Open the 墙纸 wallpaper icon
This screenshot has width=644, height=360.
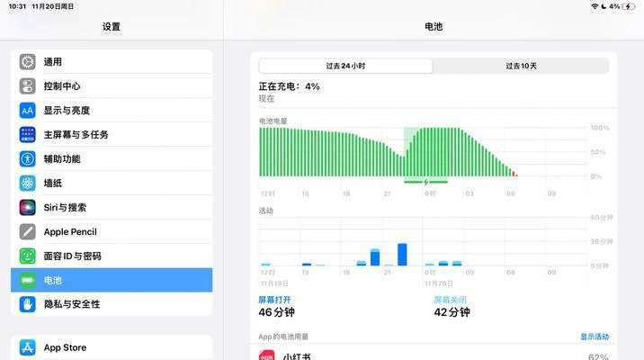point(28,183)
